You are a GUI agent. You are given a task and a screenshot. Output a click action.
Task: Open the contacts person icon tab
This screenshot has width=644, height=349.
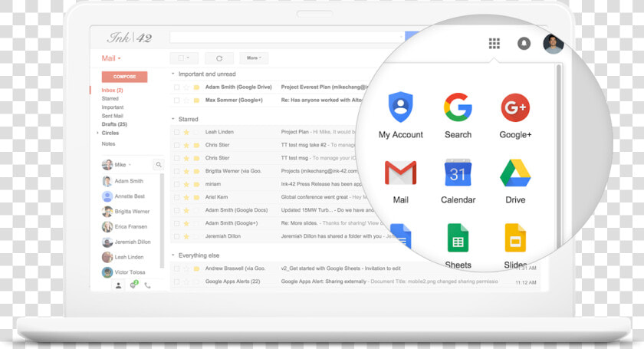coord(118,285)
